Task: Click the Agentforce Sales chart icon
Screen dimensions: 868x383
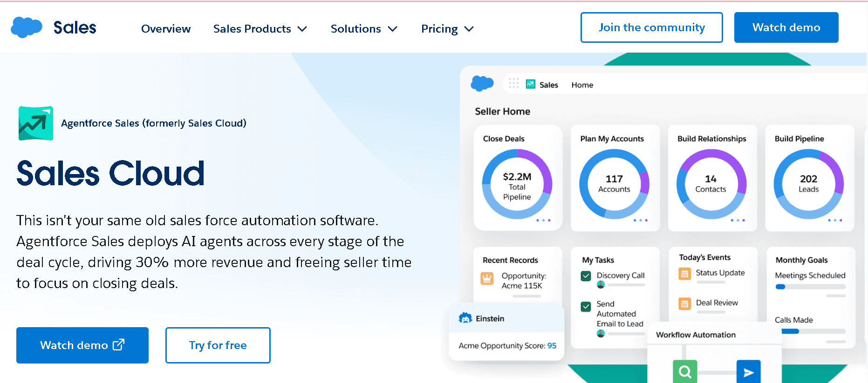Action: tap(36, 123)
